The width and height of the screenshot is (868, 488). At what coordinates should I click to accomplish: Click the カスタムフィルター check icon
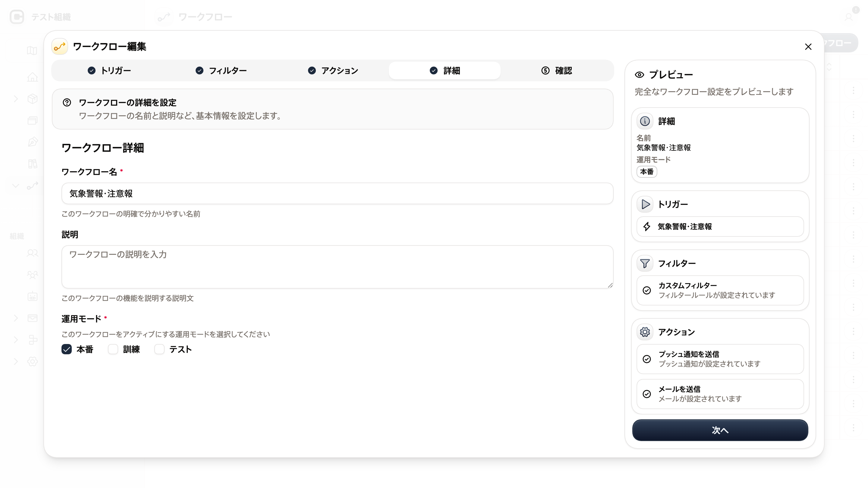click(x=646, y=290)
